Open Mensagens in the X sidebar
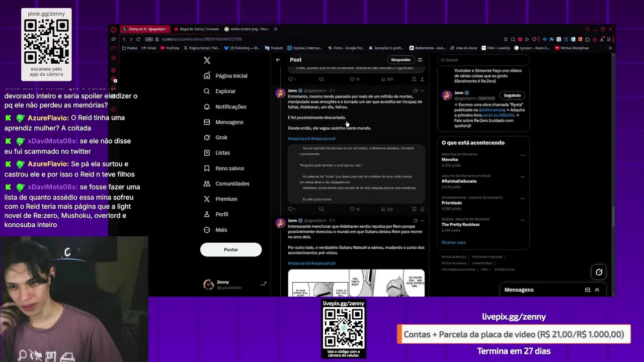 tap(223, 122)
